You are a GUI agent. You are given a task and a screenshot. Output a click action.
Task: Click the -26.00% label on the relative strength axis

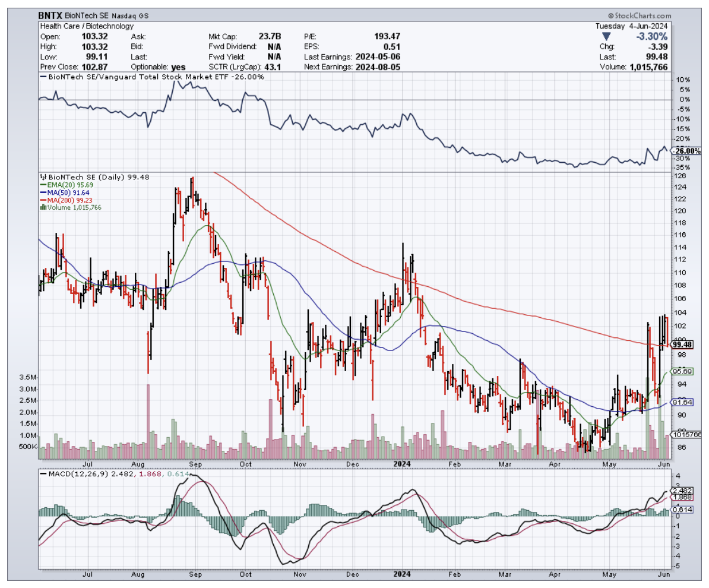686,151
